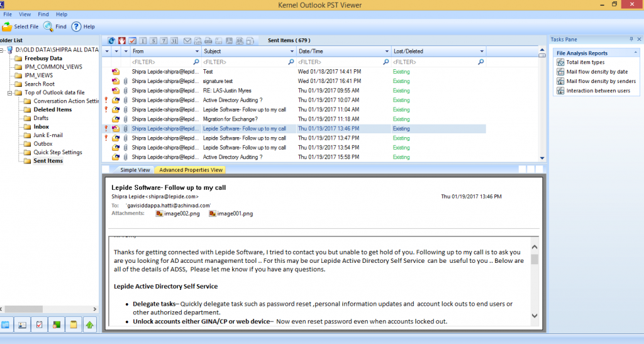Open the Date/Time column dropdown arrow
Image resolution: width=644 pixels, height=344 pixels.
387,52
